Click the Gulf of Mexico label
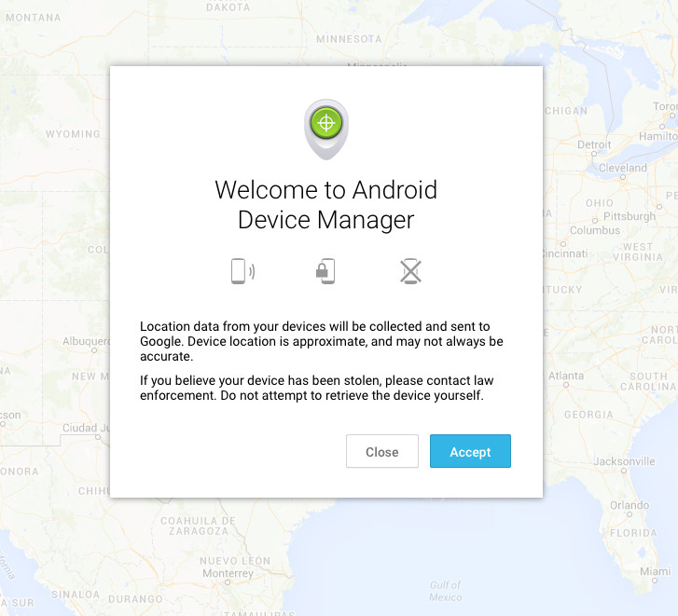Image resolution: width=678 pixels, height=616 pixels. click(x=446, y=591)
